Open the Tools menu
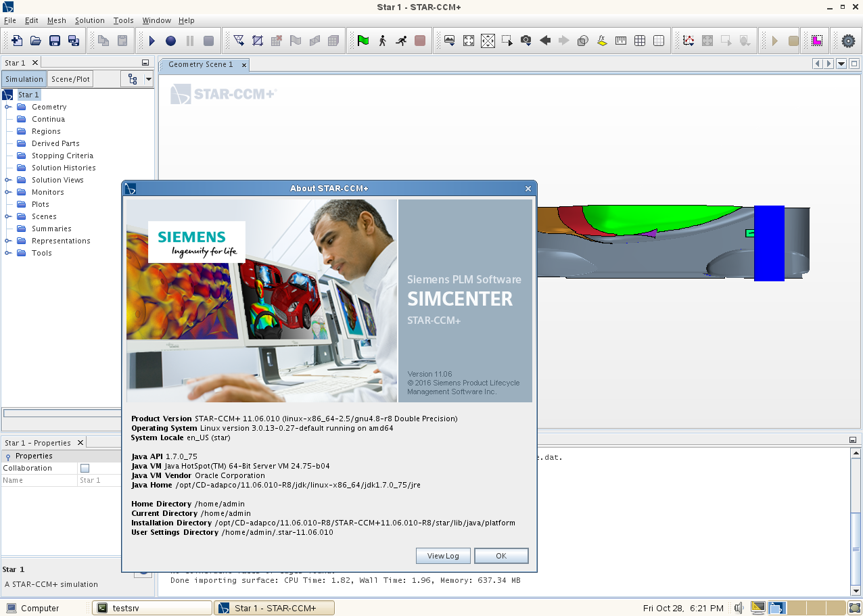Viewport: 863px width, 616px height. tap(124, 20)
